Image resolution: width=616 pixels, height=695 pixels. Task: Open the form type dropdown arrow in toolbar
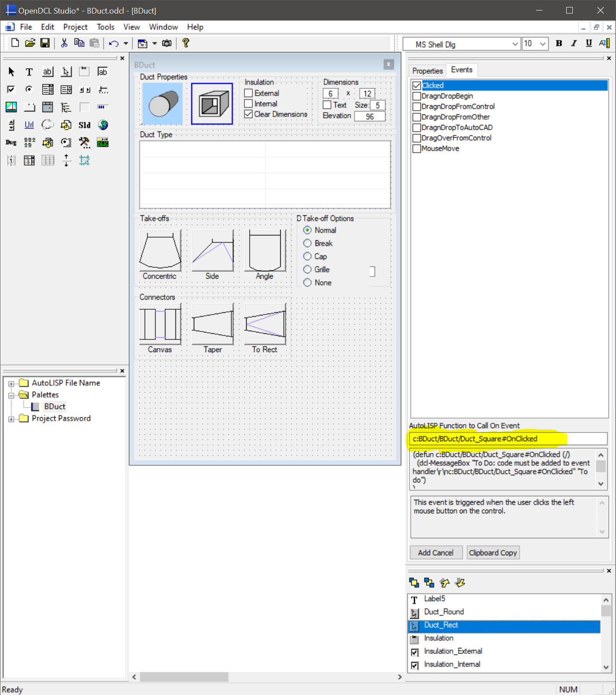155,43
